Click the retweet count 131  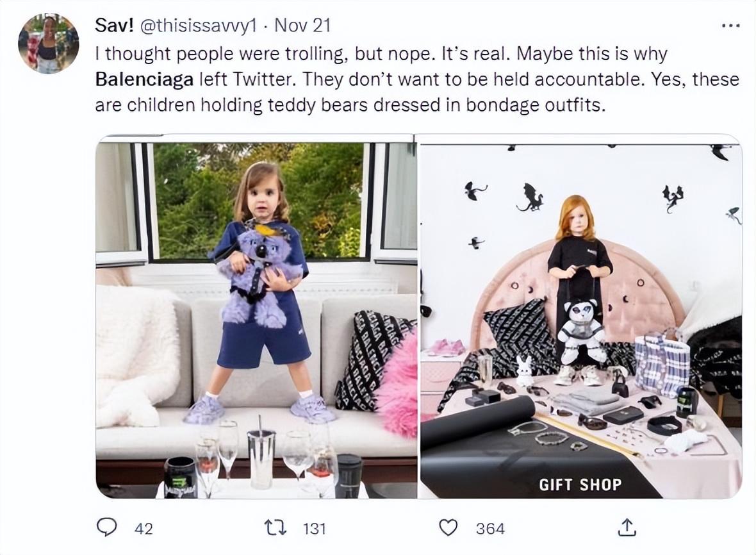point(314,528)
